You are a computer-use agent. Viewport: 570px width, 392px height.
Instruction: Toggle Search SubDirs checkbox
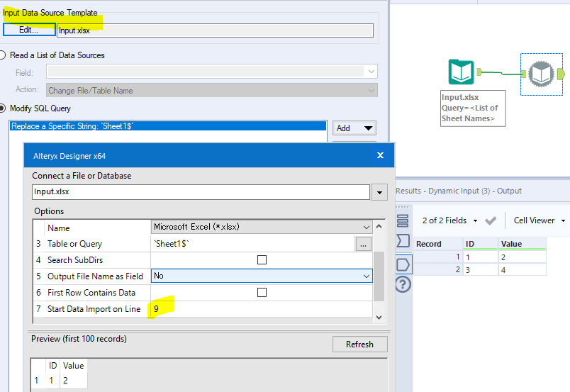262,259
